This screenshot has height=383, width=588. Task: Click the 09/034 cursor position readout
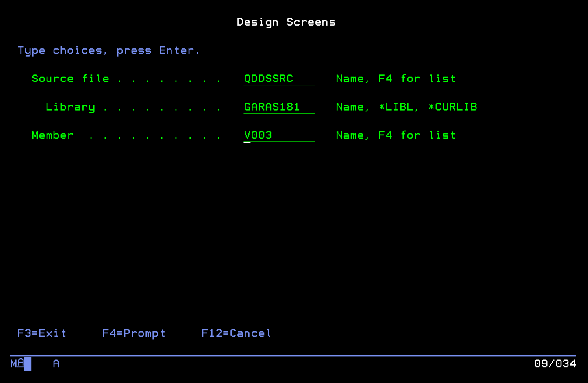point(555,364)
